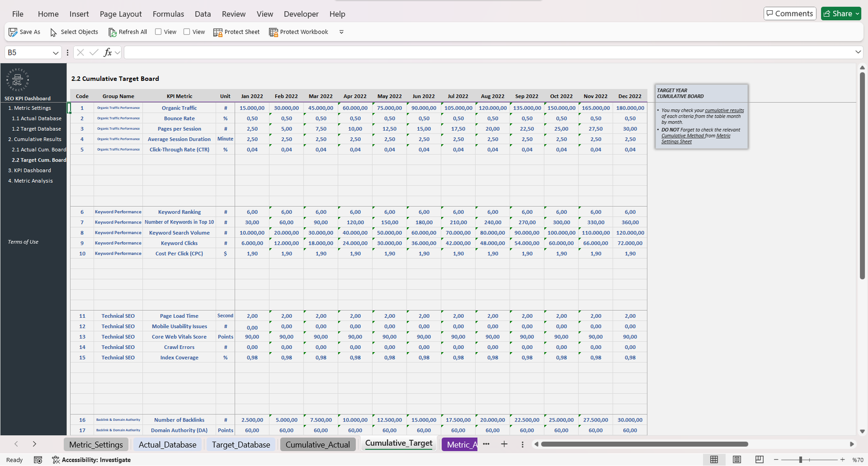
Task: Click the zoom slider handle
Action: click(x=800, y=459)
